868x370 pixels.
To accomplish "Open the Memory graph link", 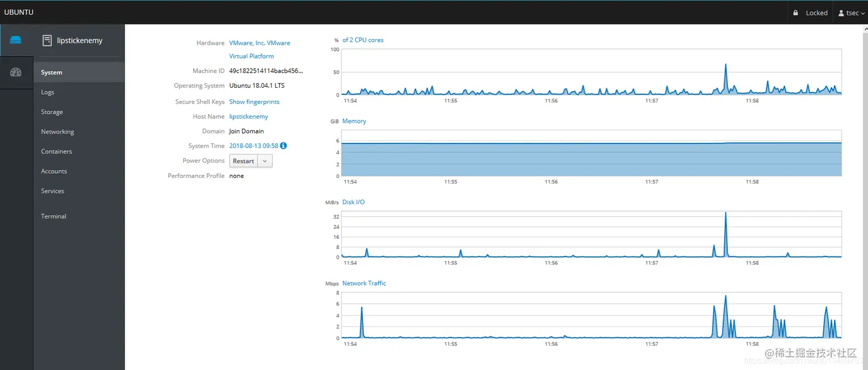I will 354,121.
